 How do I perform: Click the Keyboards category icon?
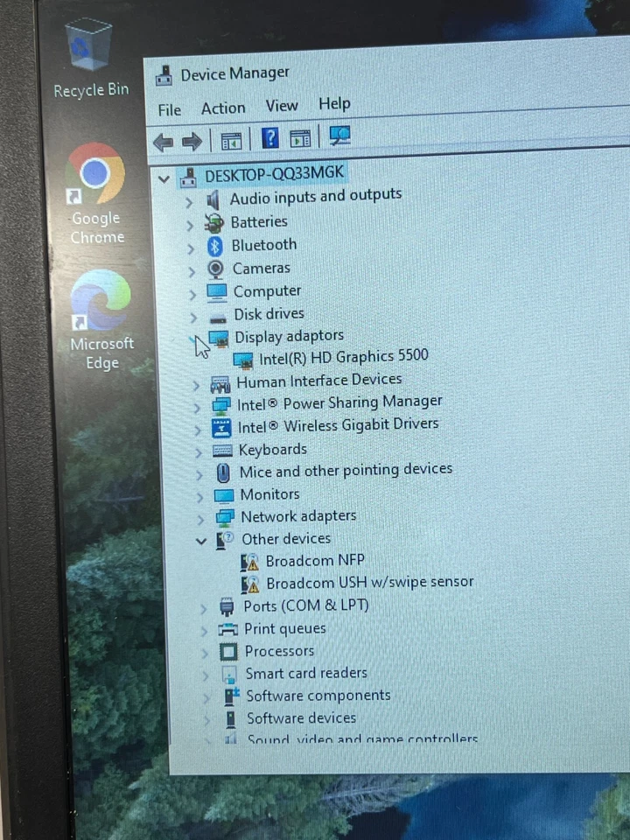222,451
